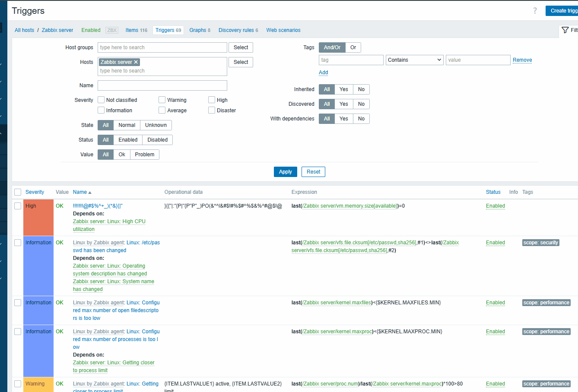Viewport: 578px width, 392px height.
Task: Check the Disaster severity box
Action: point(212,110)
